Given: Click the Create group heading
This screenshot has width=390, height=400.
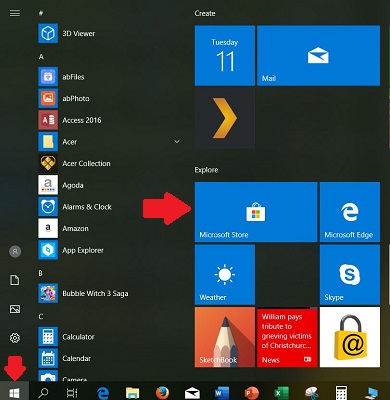Looking at the screenshot, I should 205,13.
